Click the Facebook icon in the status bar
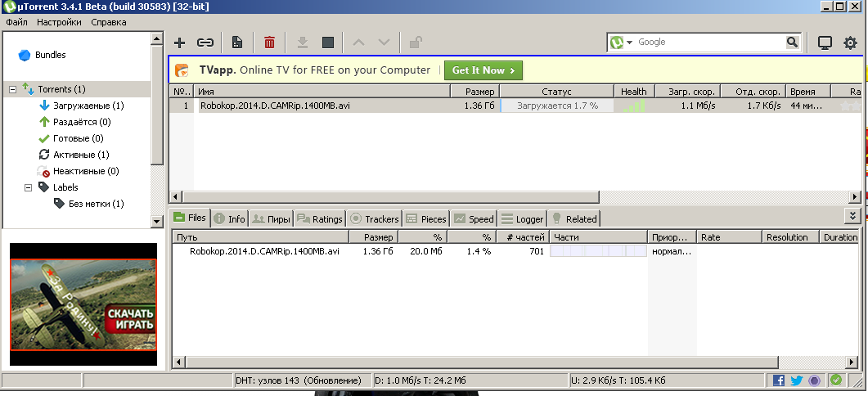The image size is (868, 396). click(x=778, y=380)
